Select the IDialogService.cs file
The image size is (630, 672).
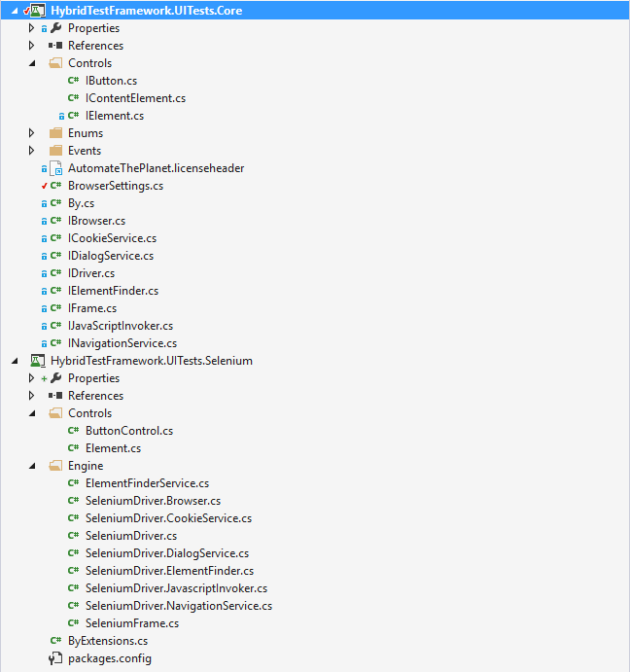click(x=111, y=256)
